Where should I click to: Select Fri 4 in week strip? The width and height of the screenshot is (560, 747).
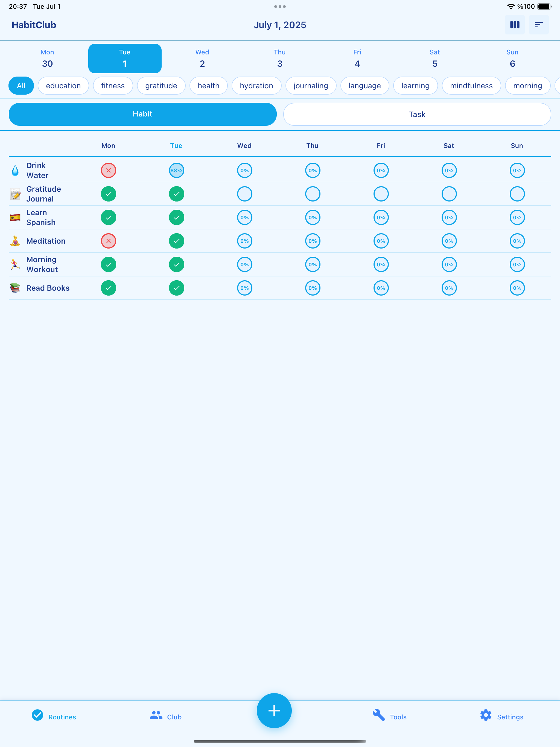pos(357,59)
